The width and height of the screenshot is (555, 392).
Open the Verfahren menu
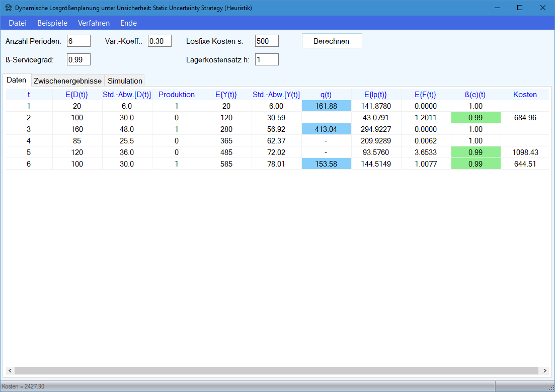(x=94, y=23)
